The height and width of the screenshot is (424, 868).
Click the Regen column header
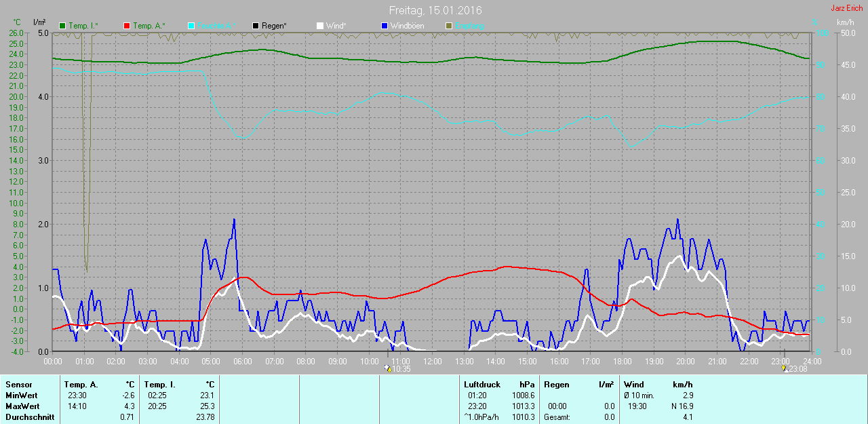tap(556, 385)
